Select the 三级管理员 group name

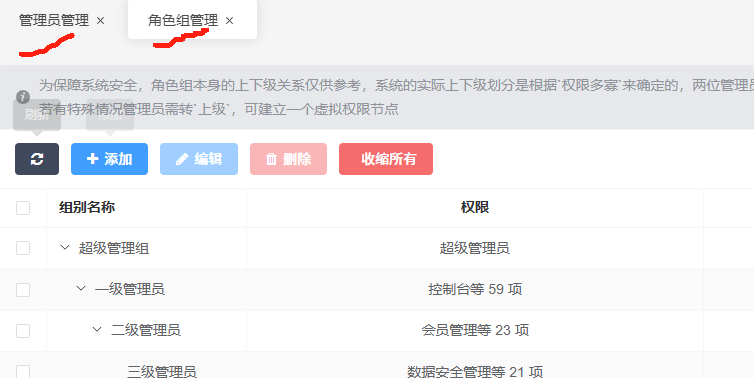162,371
